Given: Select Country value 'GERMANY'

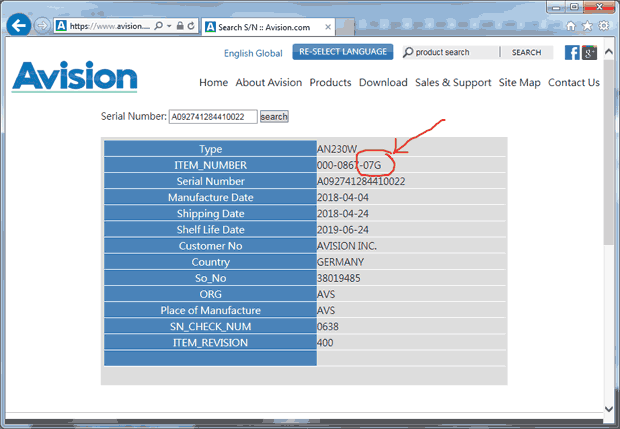Looking at the screenshot, I should (x=340, y=262).
